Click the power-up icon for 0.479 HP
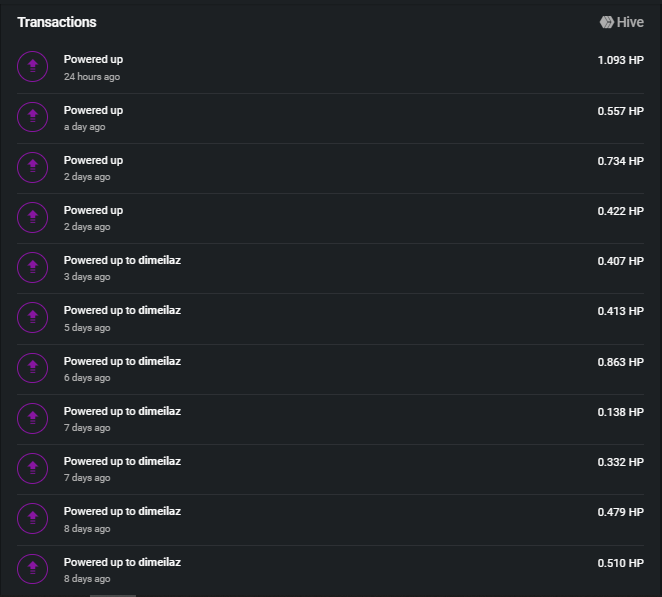The width and height of the screenshot is (662, 597). (33, 518)
